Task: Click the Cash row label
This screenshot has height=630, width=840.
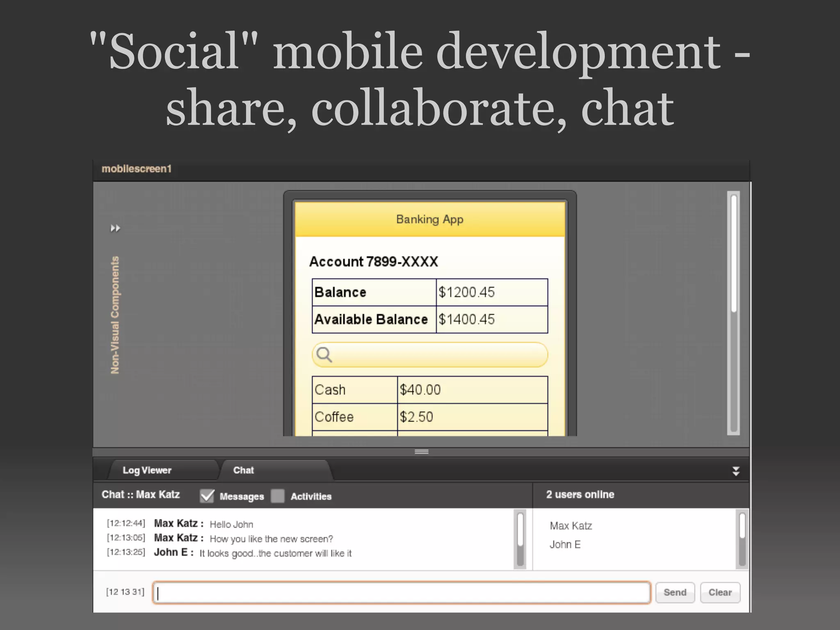Action: [x=355, y=390]
